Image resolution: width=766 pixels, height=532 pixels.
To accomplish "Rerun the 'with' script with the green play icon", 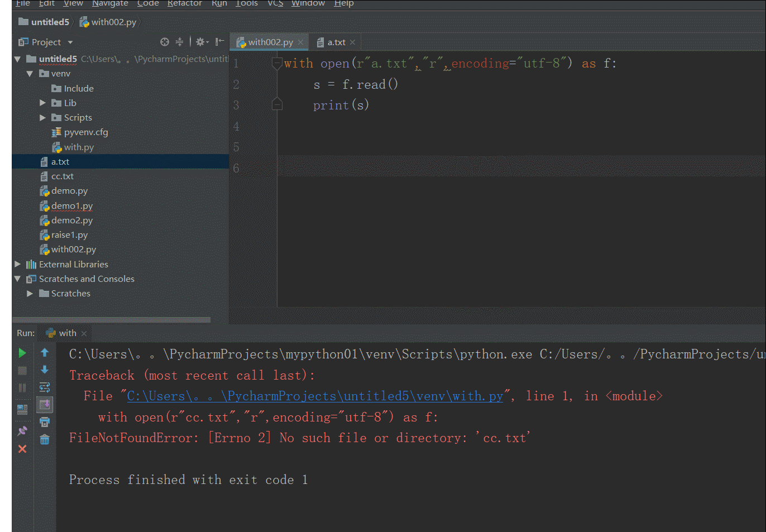I will 22,353.
